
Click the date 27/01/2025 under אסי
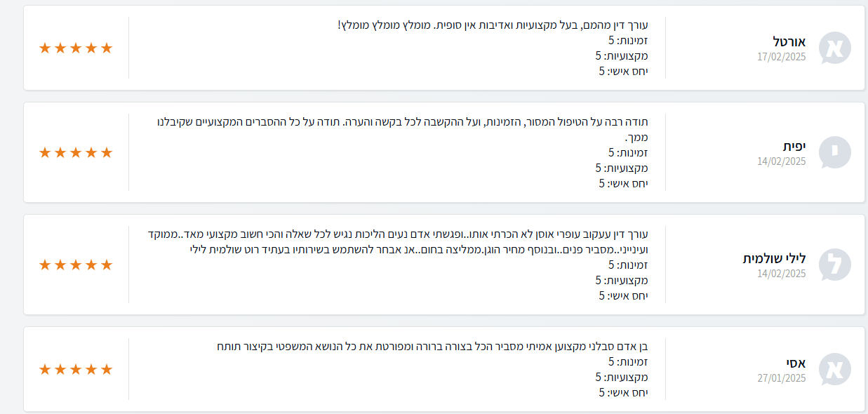click(x=781, y=378)
